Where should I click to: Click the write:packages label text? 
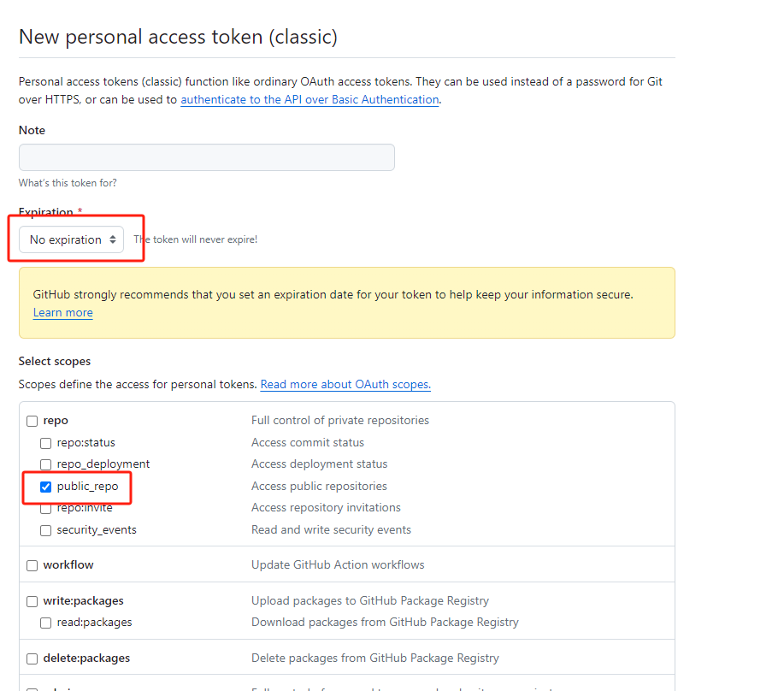[x=83, y=601]
